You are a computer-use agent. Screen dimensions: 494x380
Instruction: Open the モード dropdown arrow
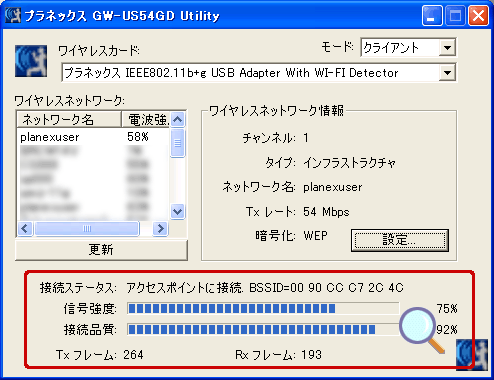pyautogui.click(x=447, y=48)
